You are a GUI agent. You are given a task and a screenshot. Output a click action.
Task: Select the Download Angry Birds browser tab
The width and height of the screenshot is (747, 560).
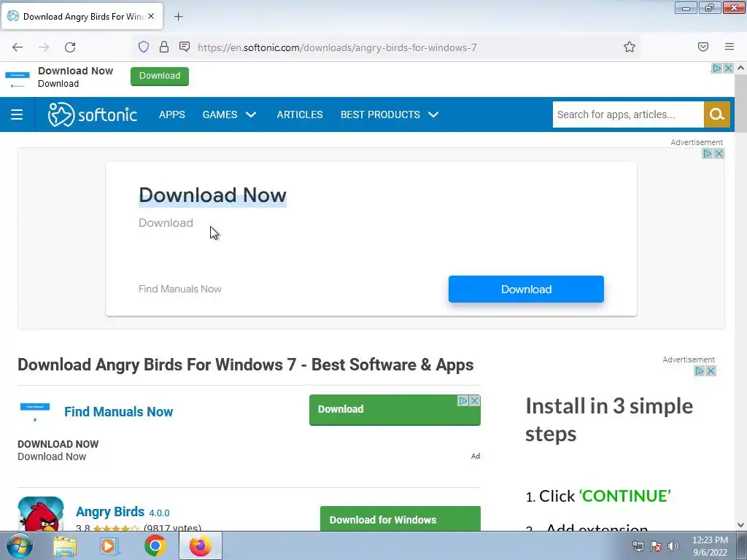tap(82, 17)
